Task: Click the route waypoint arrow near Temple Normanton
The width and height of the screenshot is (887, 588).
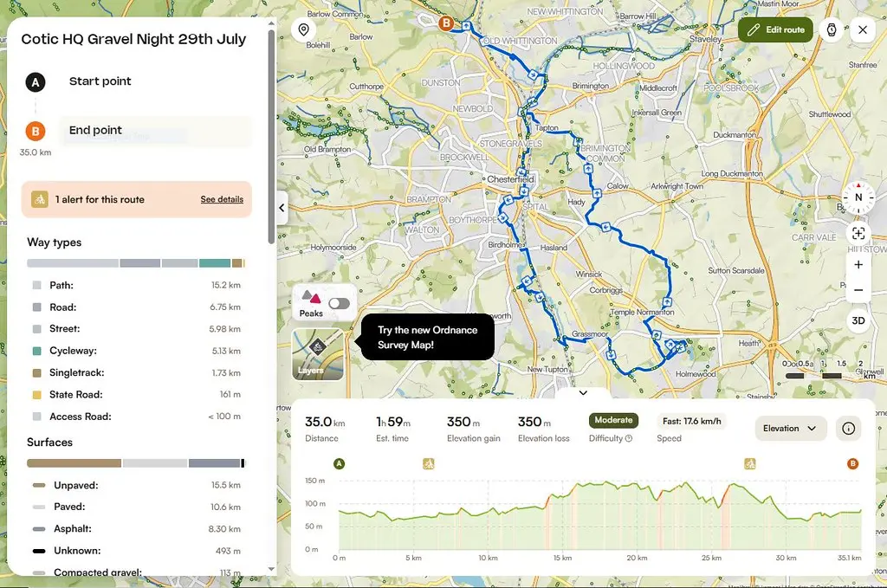Action: point(667,302)
